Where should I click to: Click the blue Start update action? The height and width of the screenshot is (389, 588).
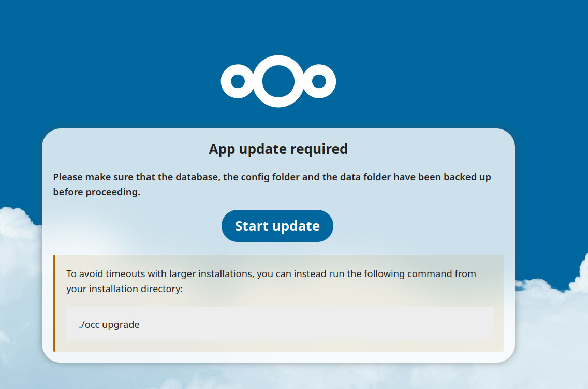coord(277,226)
